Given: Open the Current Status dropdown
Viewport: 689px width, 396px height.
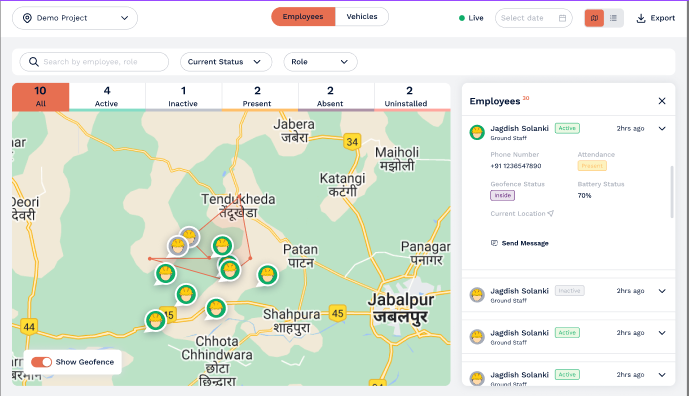Looking at the screenshot, I should (x=226, y=62).
